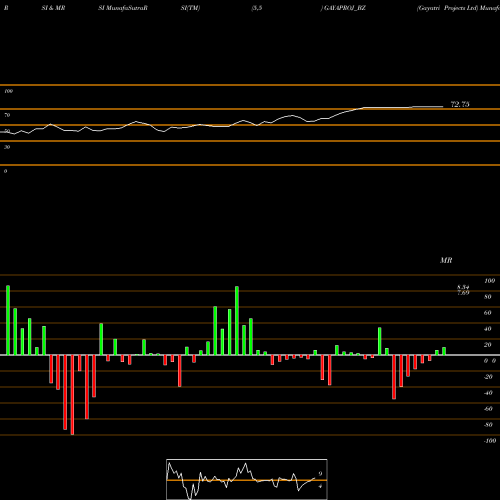Screen dimensions: 500x500
Task: Click the Gayatri Projects Ltd title text
Action: [447, 8]
